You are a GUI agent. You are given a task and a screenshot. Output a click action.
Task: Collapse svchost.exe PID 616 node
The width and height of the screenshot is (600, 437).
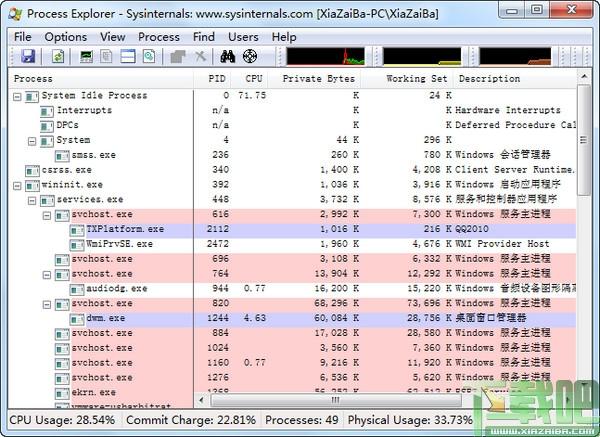(47, 215)
